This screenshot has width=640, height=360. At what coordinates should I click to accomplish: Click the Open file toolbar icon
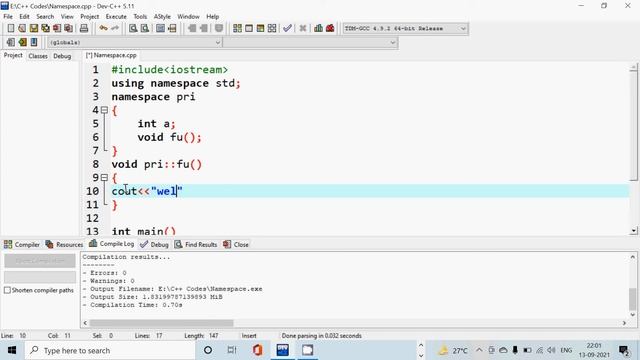[22, 28]
